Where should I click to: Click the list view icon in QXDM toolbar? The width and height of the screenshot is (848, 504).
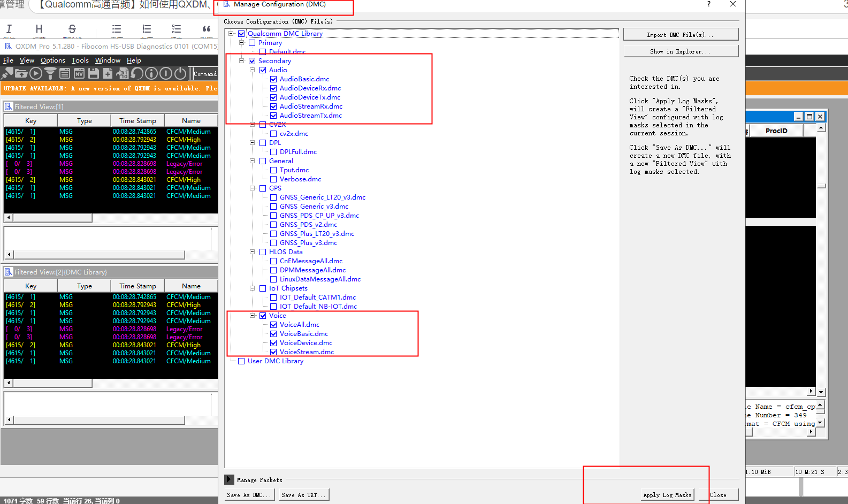tap(65, 73)
